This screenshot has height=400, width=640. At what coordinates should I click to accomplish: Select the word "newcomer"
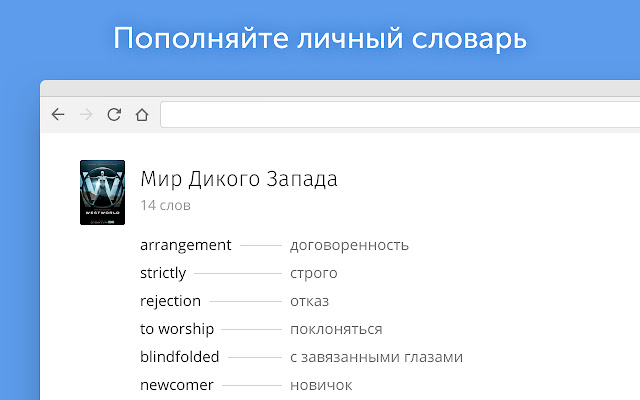(174, 385)
